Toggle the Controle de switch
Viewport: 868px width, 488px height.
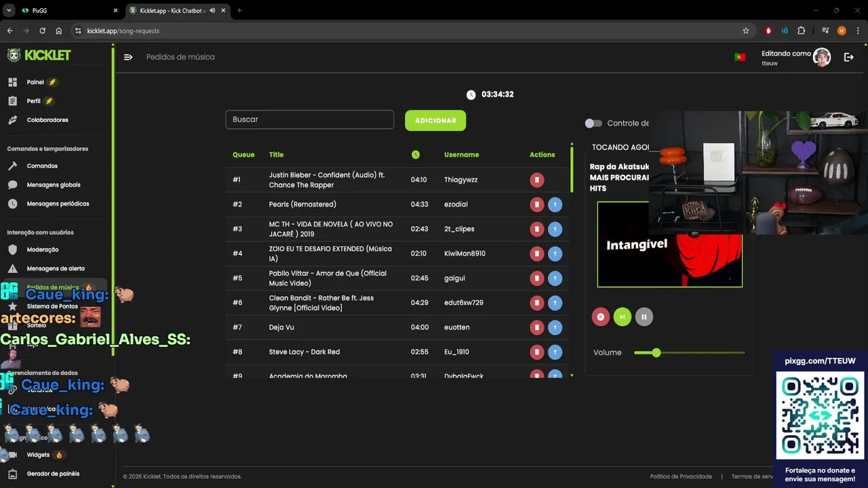coord(593,123)
